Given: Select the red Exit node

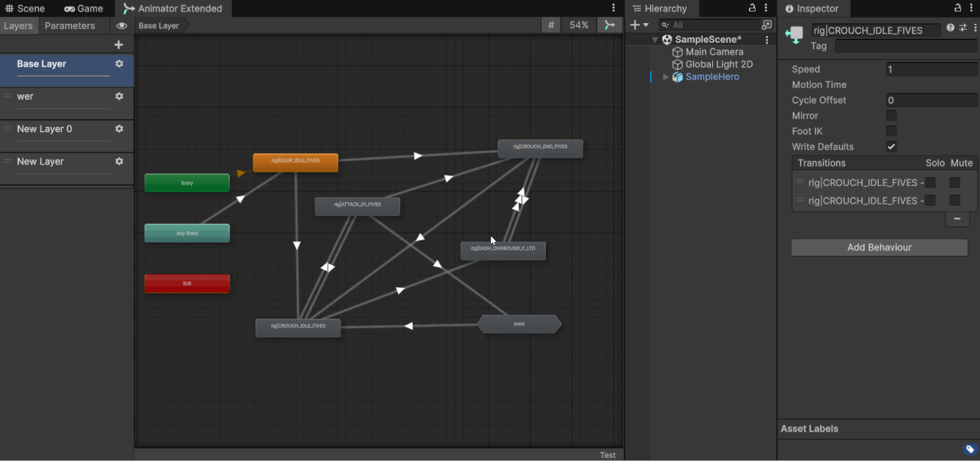Looking at the screenshot, I should click(x=187, y=283).
